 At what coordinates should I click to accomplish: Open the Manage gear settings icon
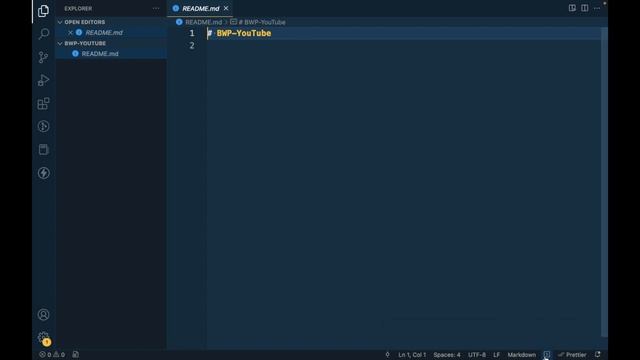43,338
